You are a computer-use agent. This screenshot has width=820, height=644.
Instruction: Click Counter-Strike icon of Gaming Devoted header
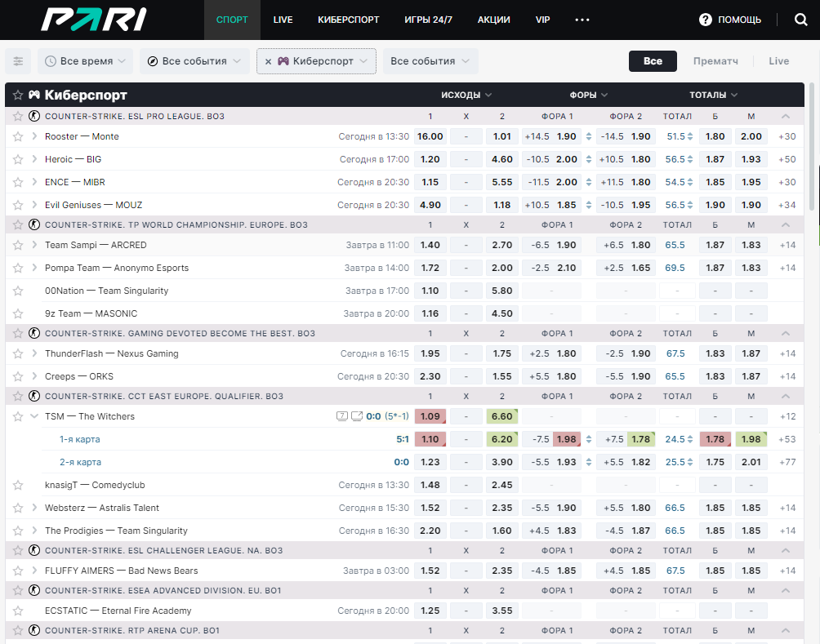[34, 333]
